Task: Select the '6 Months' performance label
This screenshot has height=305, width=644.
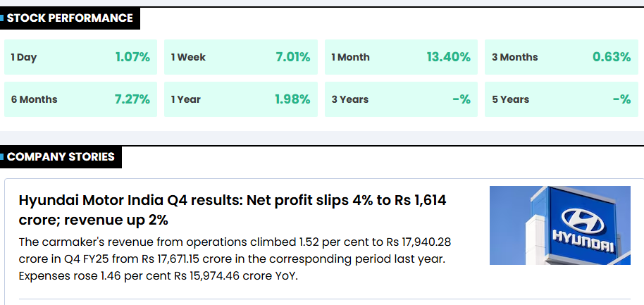Action: (34, 99)
